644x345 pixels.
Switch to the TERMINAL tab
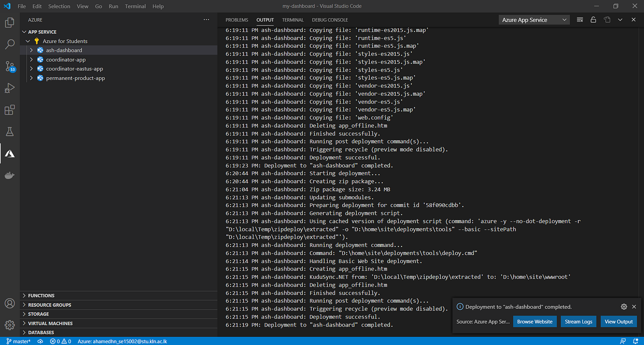(x=293, y=20)
